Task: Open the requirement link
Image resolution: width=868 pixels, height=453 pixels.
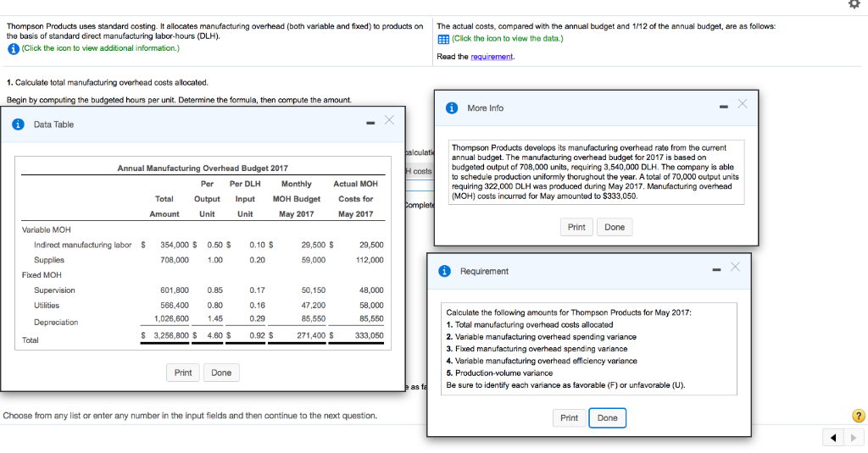Action: point(492,57)
